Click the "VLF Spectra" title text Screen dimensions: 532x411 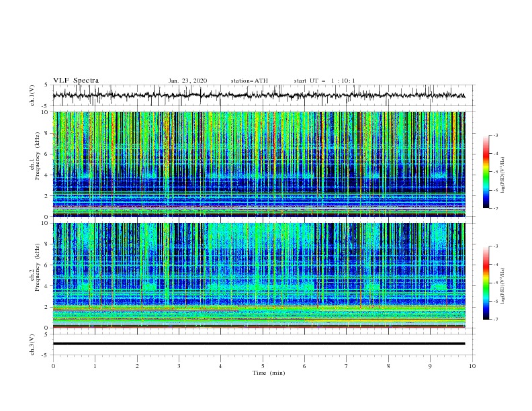[76, 81]
